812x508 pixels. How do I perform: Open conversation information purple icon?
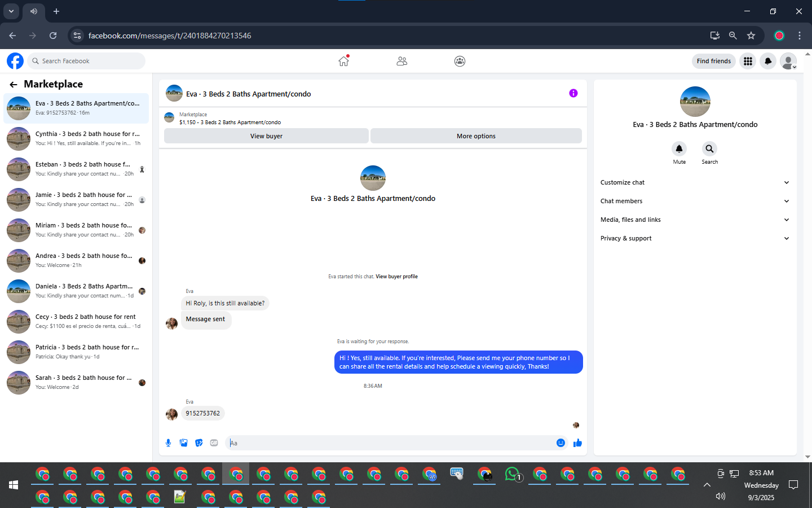pyautogui.click(x=573, y=93)
